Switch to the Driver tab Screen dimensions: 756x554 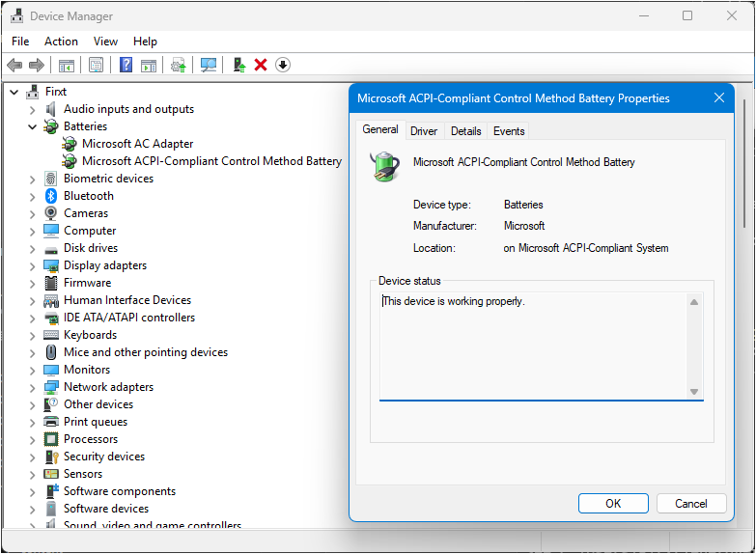tap(423, 131)
